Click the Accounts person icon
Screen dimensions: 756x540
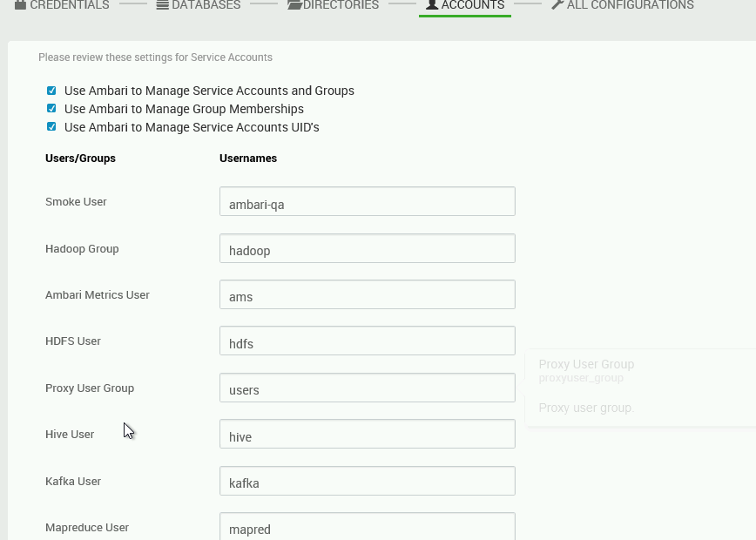point(431,5)
